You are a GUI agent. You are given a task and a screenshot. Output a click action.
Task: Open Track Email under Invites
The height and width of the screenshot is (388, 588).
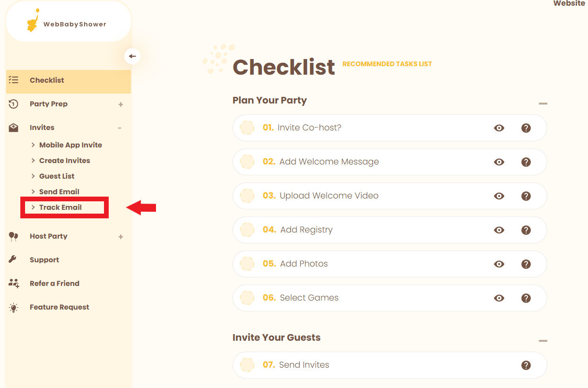pyautogui.click(x=61, y=207)
